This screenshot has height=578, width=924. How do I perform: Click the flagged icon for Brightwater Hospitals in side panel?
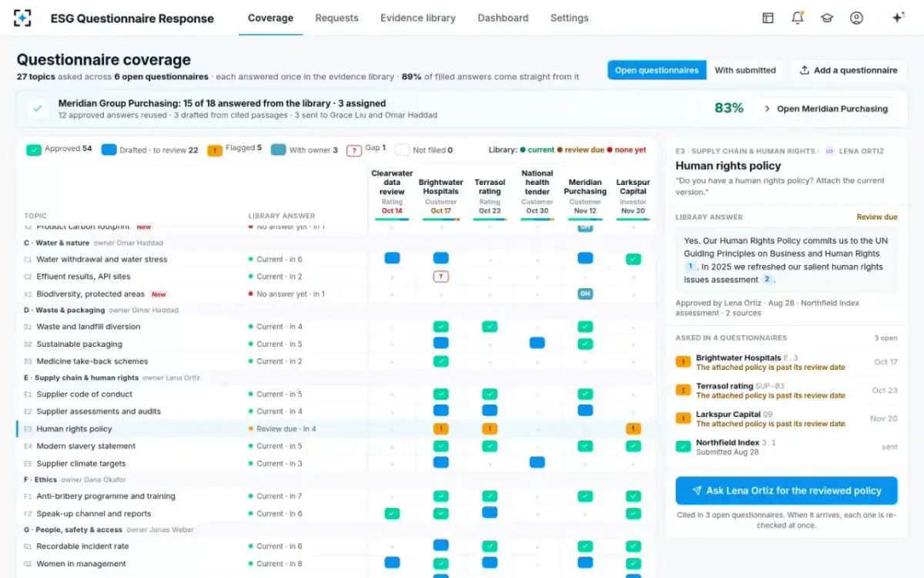click(x=683, y=362)
